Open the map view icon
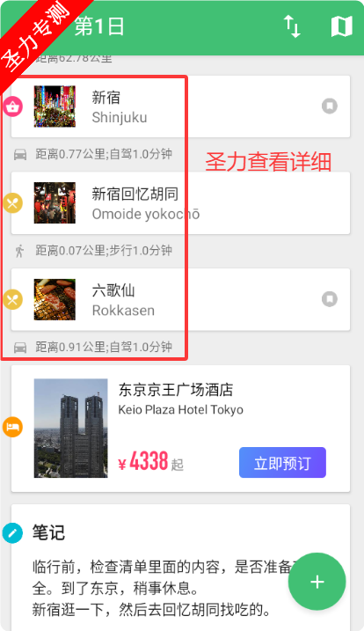The height and width of the screenshot is (631, 364). (341, 26)
